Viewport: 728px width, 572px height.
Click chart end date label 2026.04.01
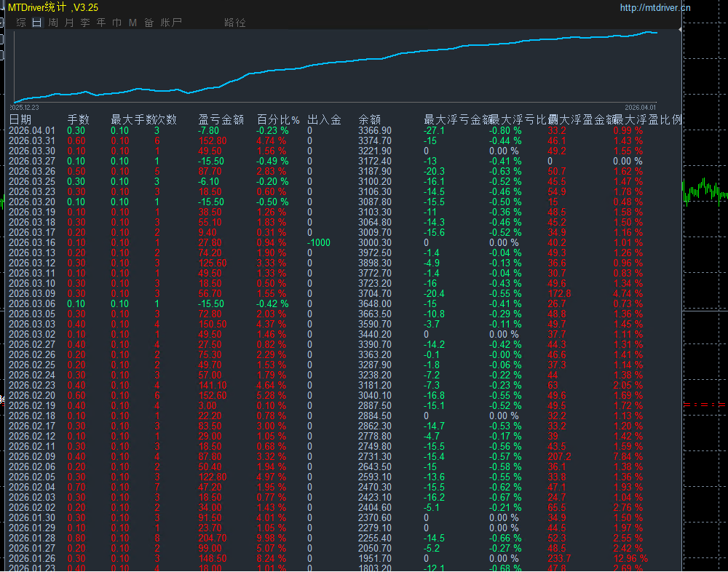tap(640, 107)
